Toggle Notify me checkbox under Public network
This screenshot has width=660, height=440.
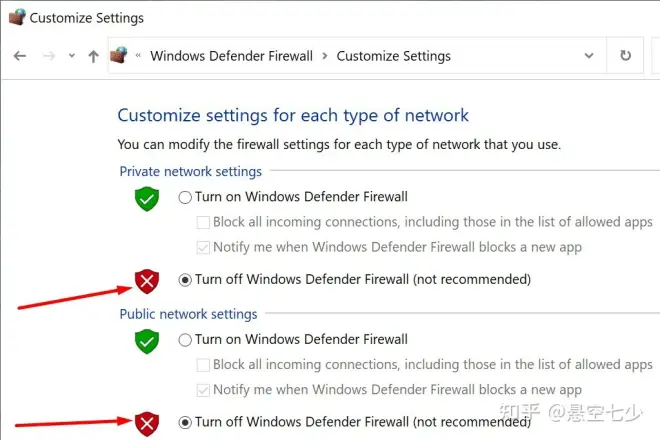tap(203, 390)
